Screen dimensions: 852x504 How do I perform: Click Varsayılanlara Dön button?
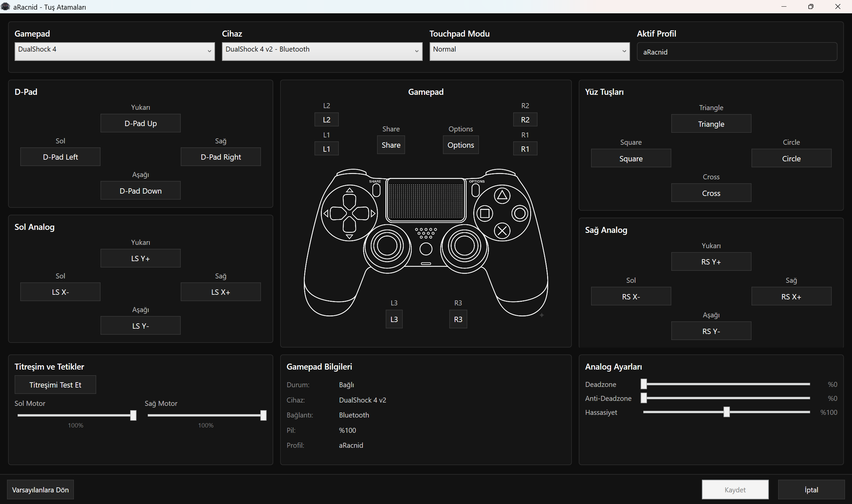tap(40, 489)
